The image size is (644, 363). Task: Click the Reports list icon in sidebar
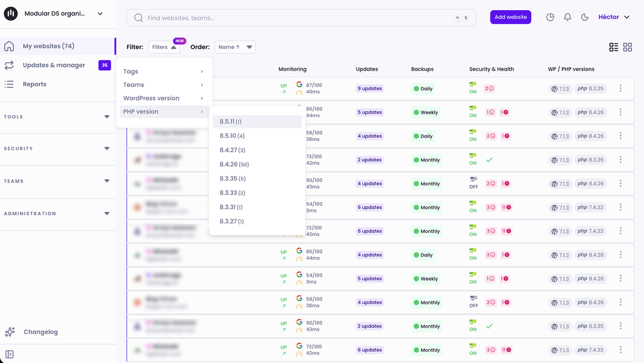(x=9, y=84)
